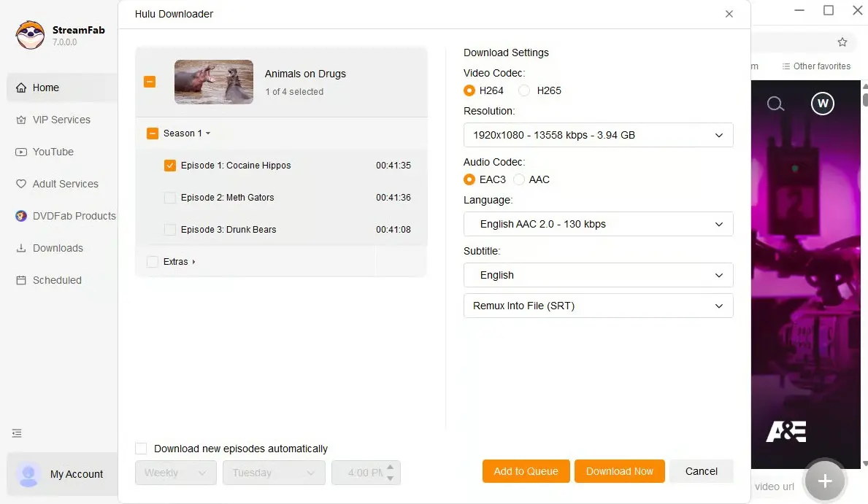This screenshot has width=868, height=504.
Task: Enable Download new episodes automatically
Action: [141, 449]
